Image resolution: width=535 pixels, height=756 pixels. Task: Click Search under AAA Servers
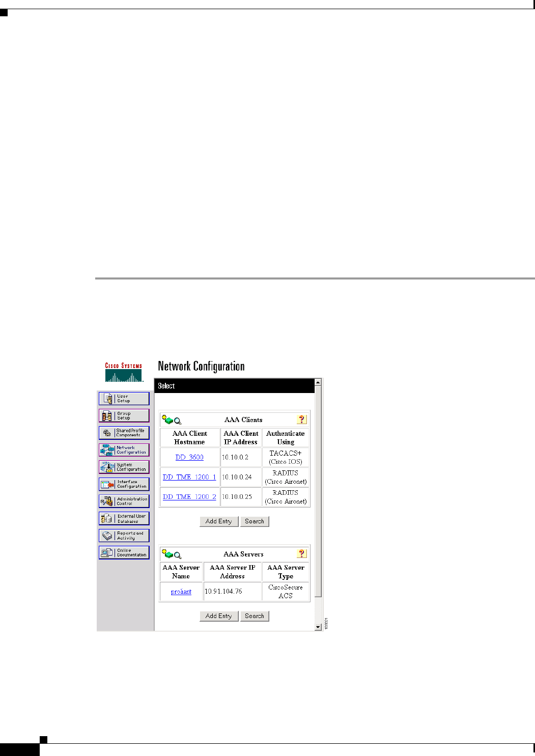point(255,616)
